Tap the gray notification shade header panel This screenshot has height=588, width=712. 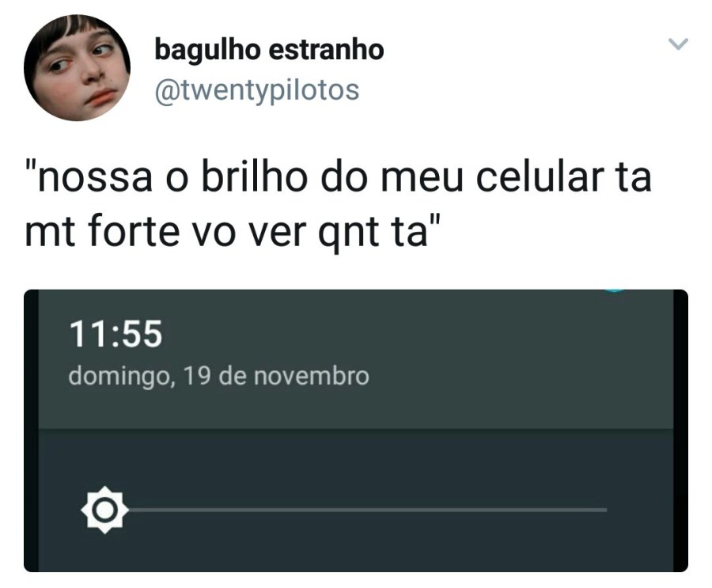(356, 359)
